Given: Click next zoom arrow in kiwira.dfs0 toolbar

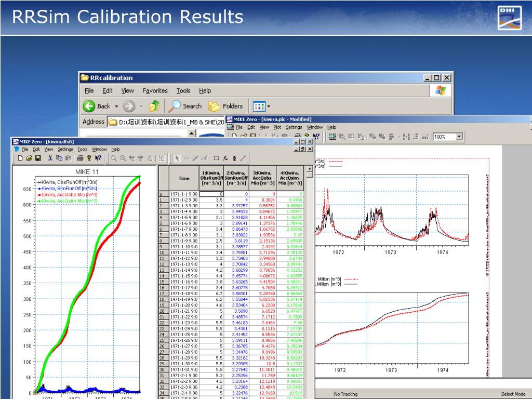Looking at the screenshot, I should [x=140, y=158].
